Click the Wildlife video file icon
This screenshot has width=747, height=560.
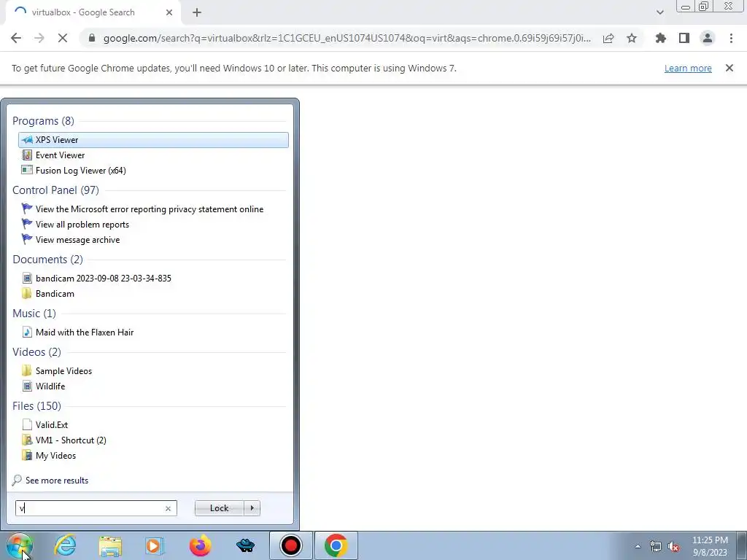[27, 386]
